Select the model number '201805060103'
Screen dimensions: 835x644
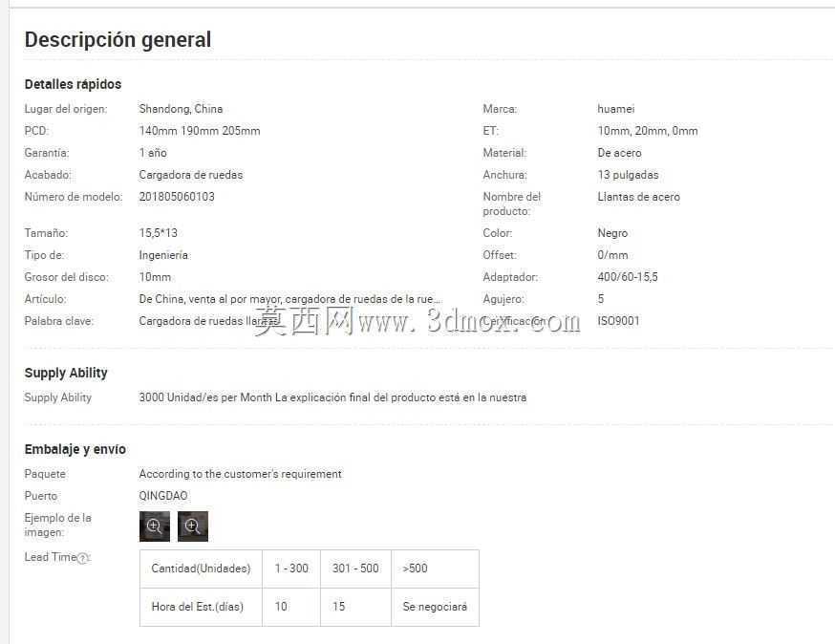pos(176,197)
